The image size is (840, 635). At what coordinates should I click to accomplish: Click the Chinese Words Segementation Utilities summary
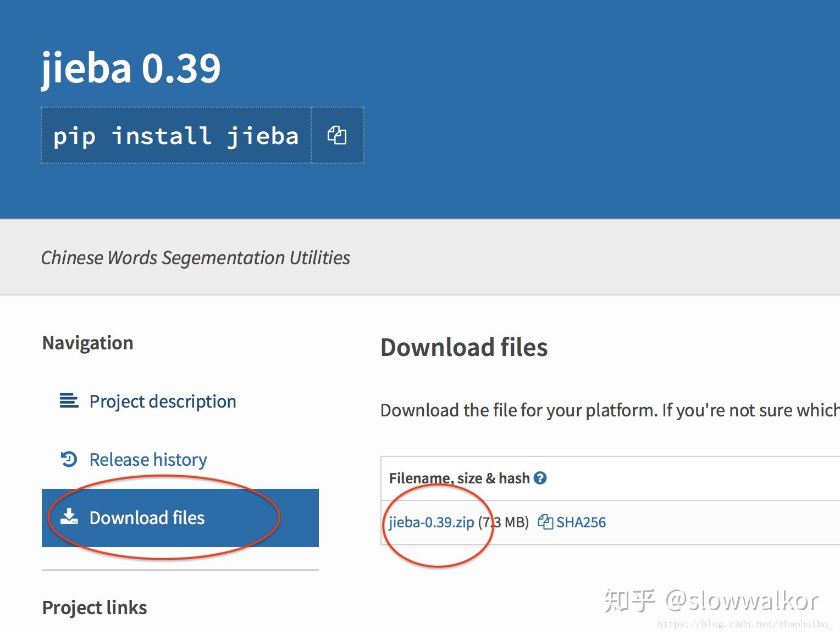tap(196, 258)
